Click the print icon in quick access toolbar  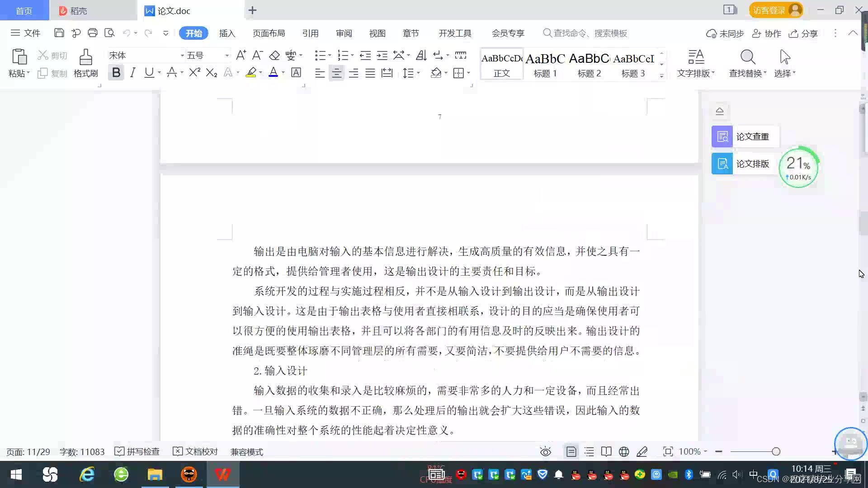93,33
